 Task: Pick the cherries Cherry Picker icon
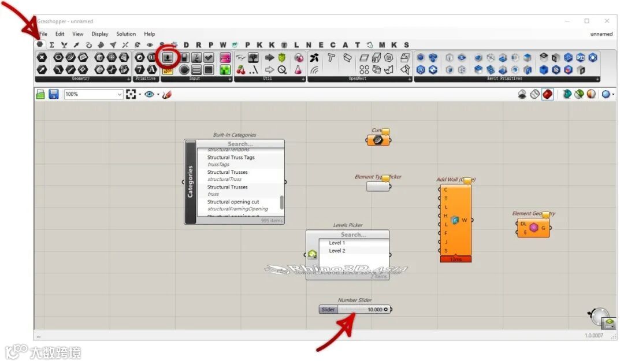pyautogui.click(x=241, y=70)
